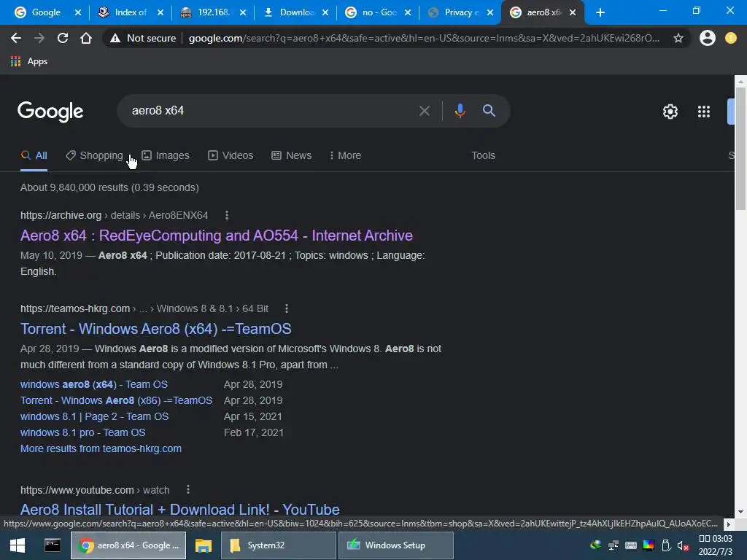
Task: Go back to the previous page
Action: point(16,38)
